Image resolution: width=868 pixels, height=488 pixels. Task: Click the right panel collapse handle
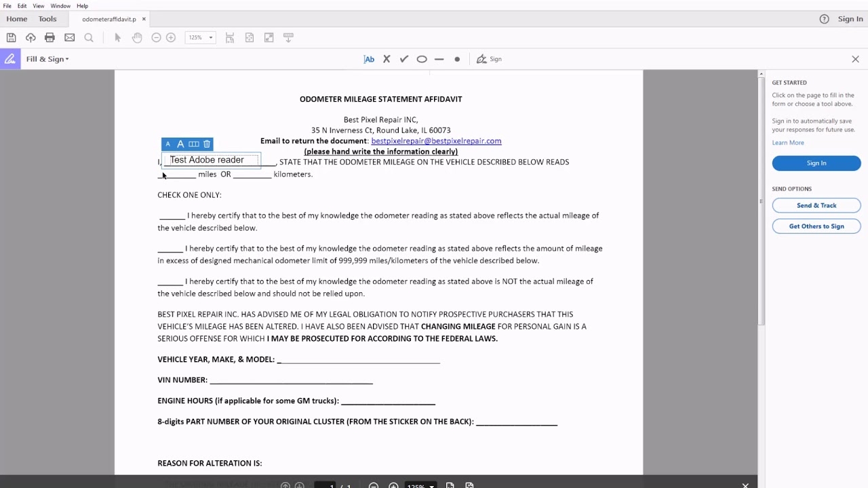(x=761, y=201)
